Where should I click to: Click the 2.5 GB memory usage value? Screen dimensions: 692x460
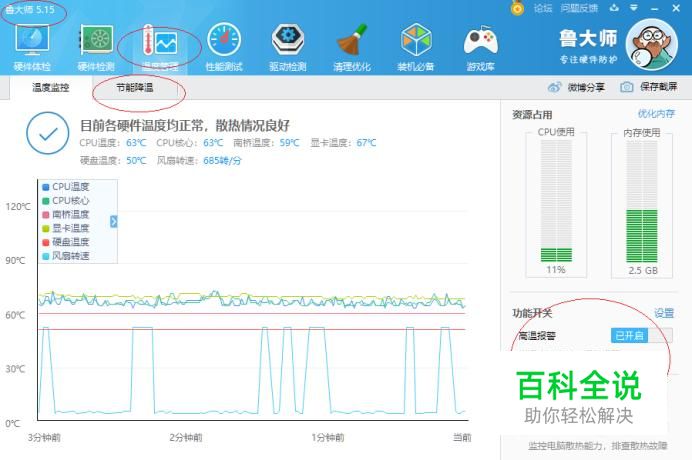(643, 270)
